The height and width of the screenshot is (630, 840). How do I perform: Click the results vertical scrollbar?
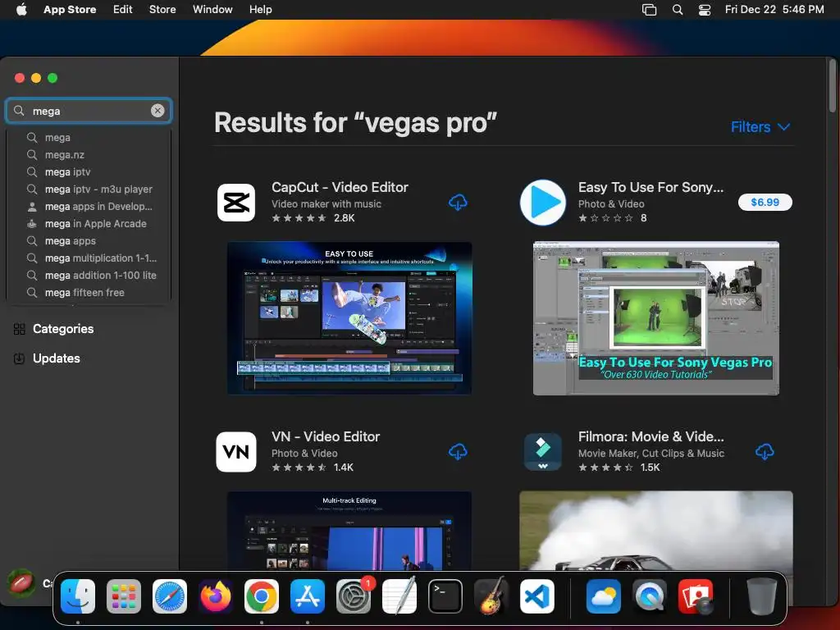pyautogui.click(x=833, y=85)
